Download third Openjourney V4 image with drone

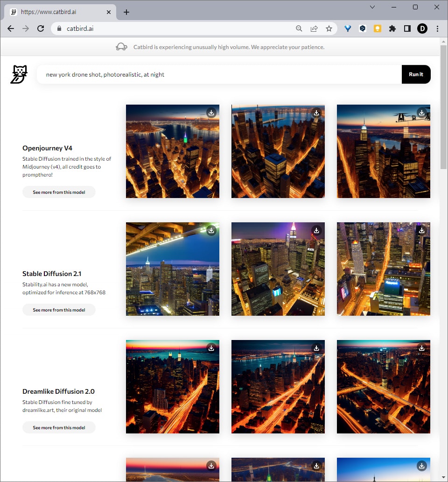422,113
